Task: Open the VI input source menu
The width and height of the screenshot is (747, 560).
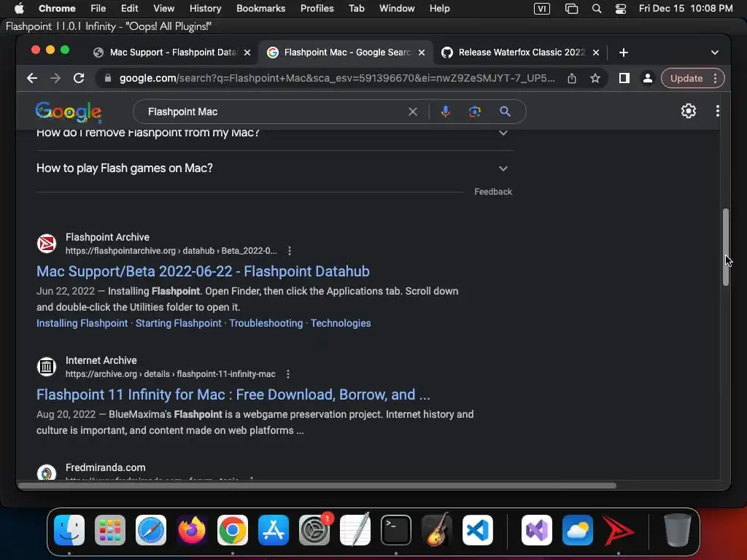Action: point(542,9)
